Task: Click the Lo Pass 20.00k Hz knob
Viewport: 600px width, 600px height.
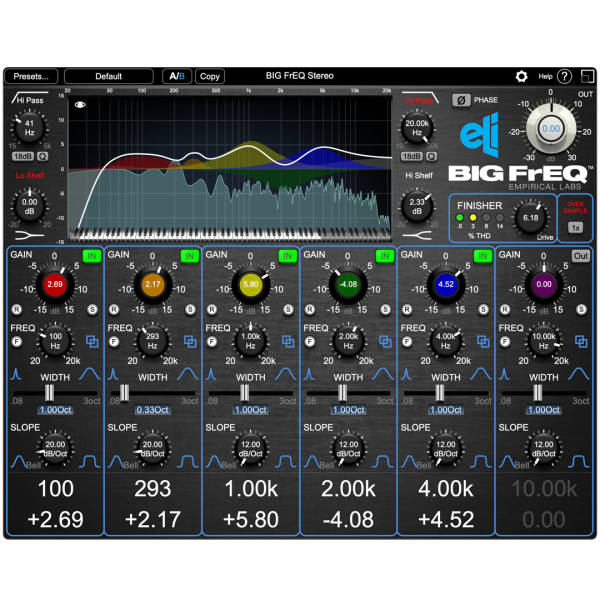Action: [417, 128]
